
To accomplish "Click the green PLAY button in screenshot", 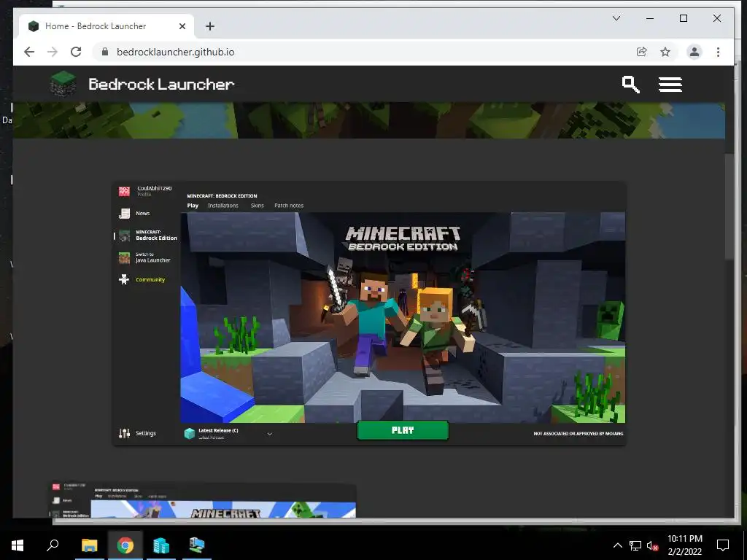I will 403,430.
